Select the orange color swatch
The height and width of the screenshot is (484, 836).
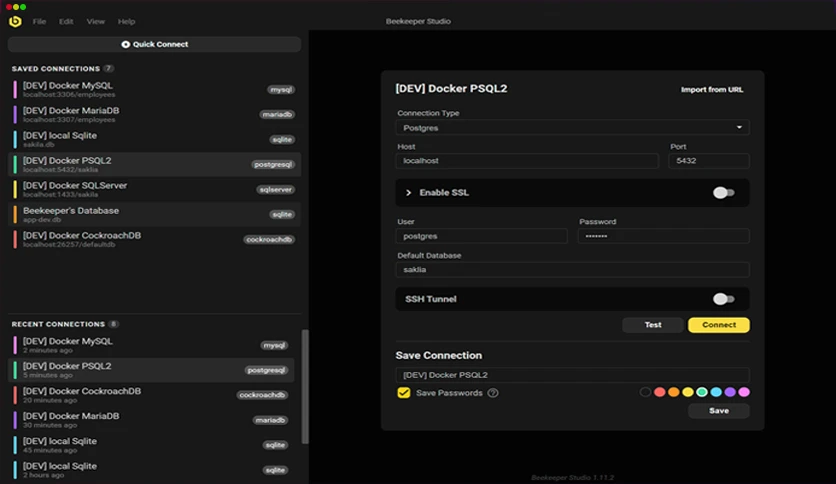pyautogui.click(x=673, y=392)
